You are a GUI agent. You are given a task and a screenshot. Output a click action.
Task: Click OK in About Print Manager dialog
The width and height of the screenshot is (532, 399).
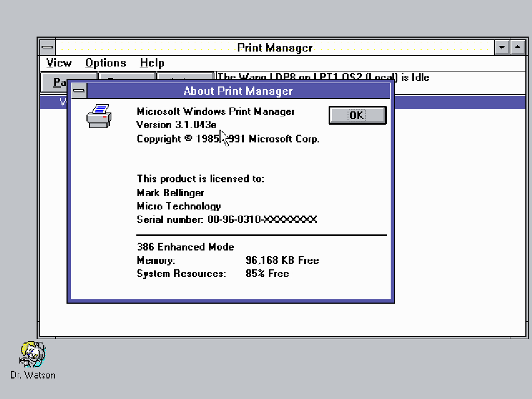click(x=357, y=115)
